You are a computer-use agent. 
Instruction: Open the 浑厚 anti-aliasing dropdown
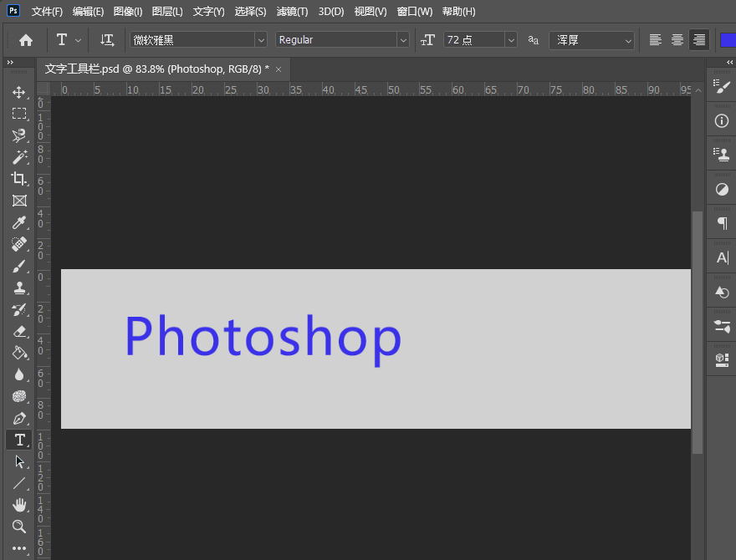(x=591, y=40)
